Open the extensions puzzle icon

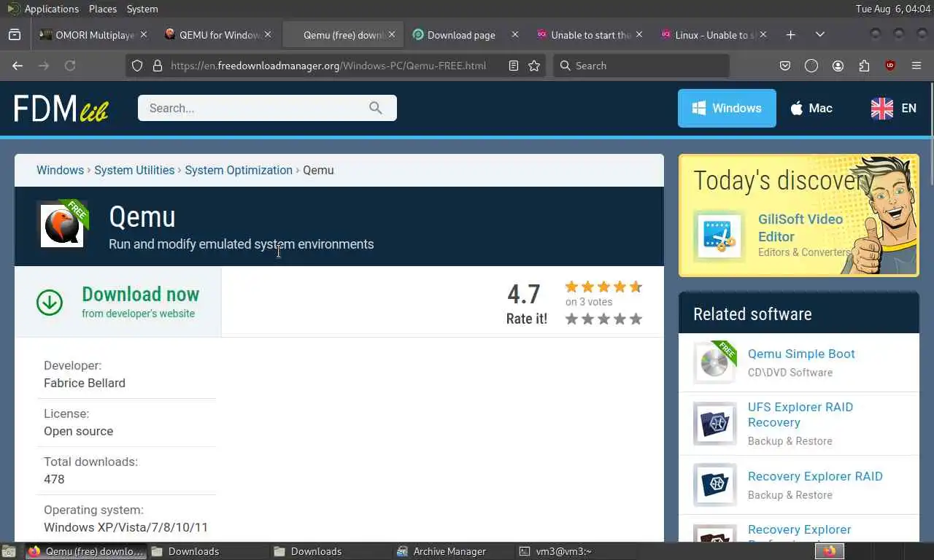pos(864,66)
